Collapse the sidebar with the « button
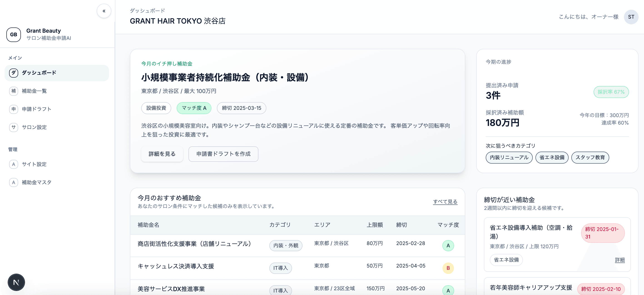Viewport: 644px width, 295px height. tap(104, 11)
